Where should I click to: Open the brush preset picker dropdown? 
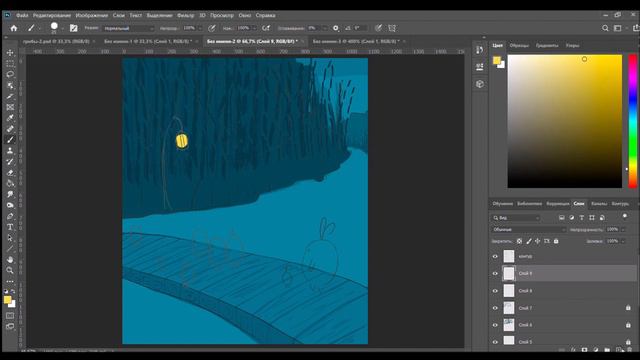tap(62, 29)
